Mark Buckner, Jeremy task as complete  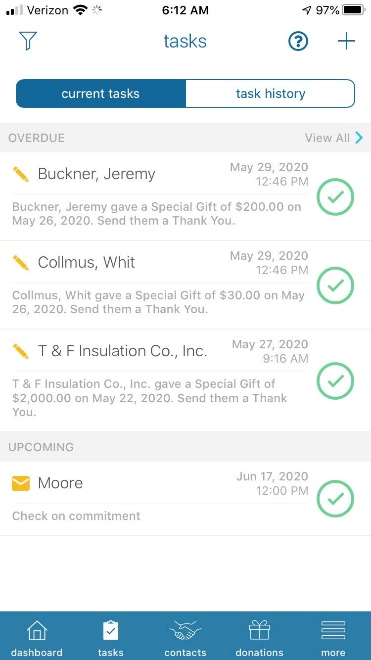click(x=335, y=197)
